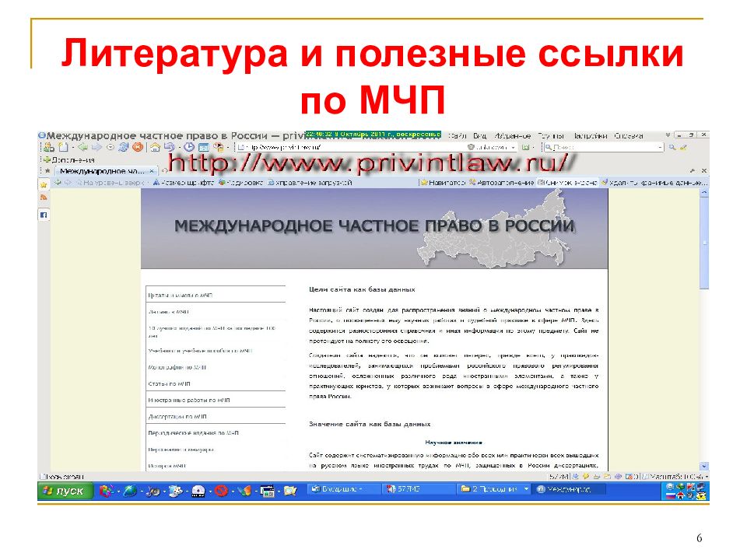Launch Internet Explorer from quick launch
747x560 pixels.
coord(130,491)
